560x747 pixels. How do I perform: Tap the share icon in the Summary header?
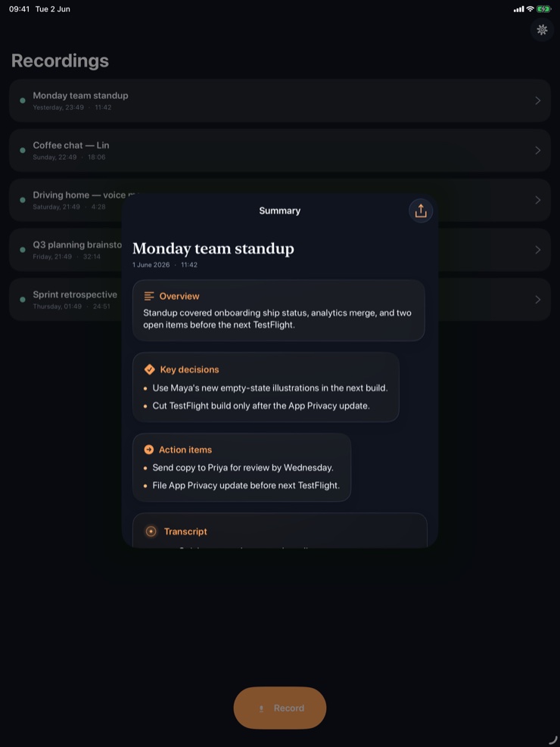pos(421,210)
